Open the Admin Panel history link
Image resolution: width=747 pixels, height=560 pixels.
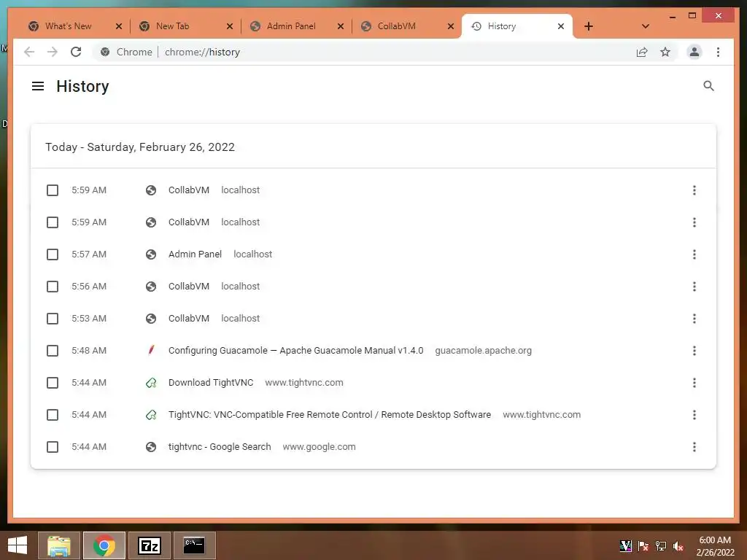click(x=195, y=254)
